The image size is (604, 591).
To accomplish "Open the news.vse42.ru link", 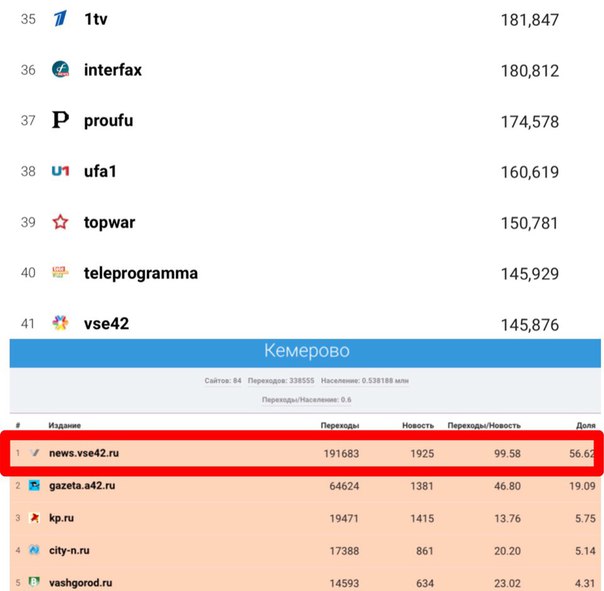I will click(x=84, y=453).
